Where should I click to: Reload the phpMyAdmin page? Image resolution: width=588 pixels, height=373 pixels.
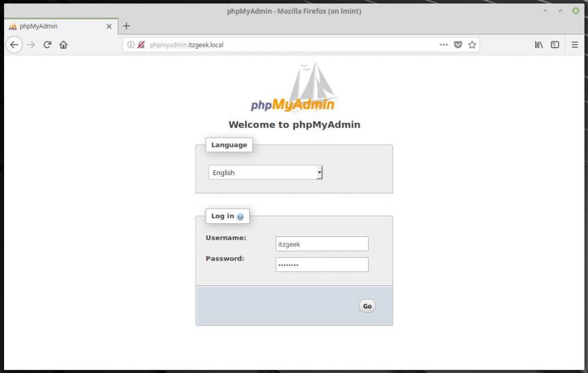pyautogui.click(x=47, y=45)
